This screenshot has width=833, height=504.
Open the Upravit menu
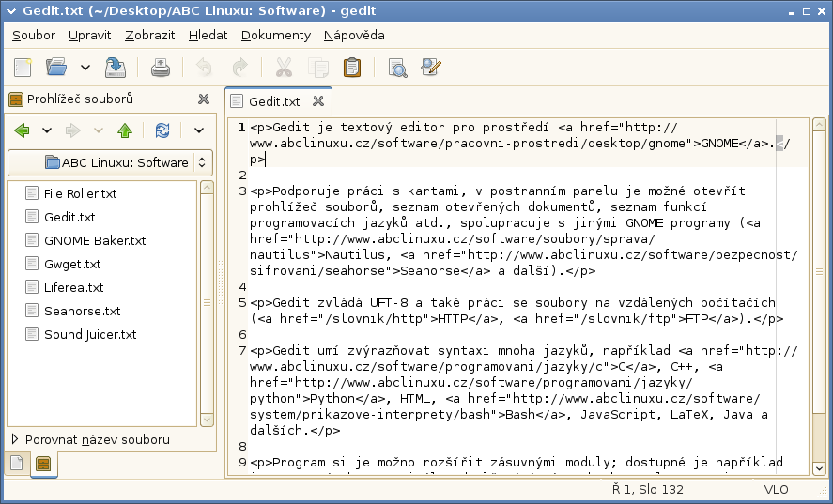tap(90, 35)
